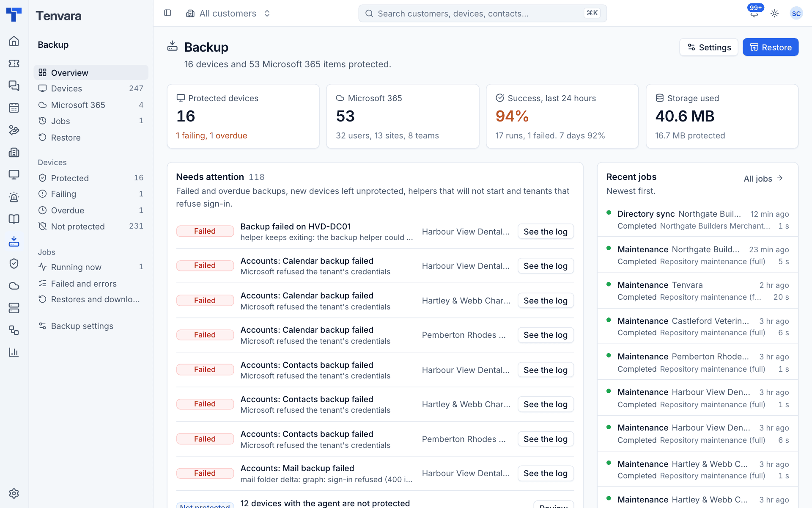Filter devices by Failing
This screenshot has width=812, height=508.
(x=91, y=194)
